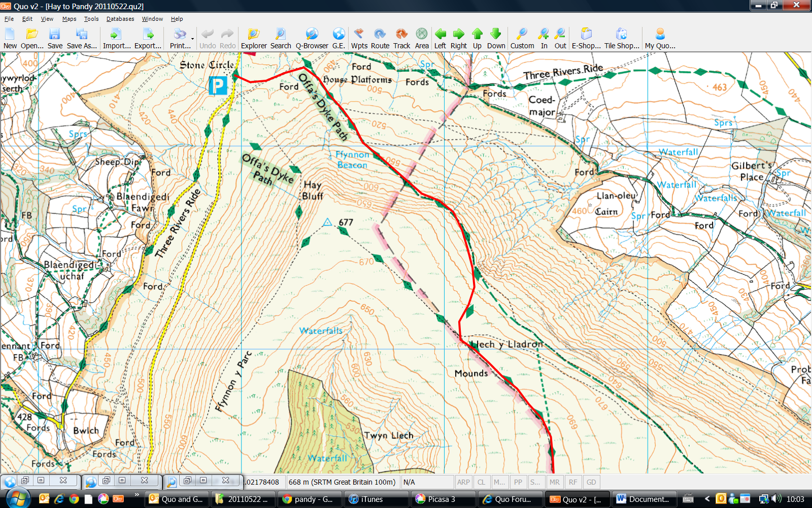Toggle MR mode in the status bar
This screenshot has height=508, width=812.
pyautogui.click(x=554, y=482)
